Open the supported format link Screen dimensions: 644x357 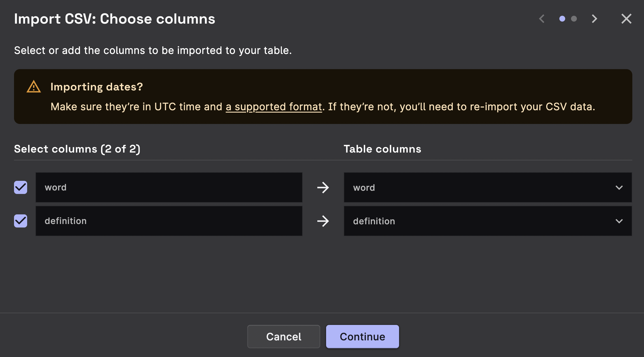point(274,106)
